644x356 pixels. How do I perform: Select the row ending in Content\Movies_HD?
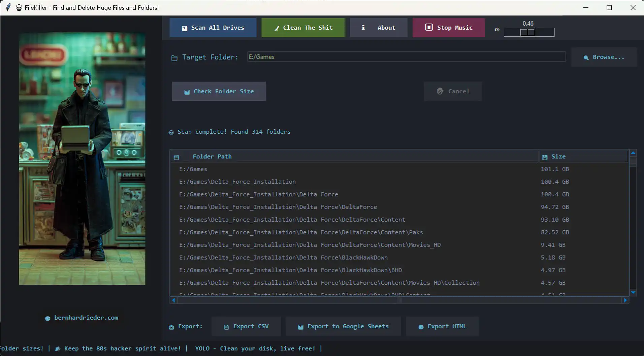click(x=399, y=245)
